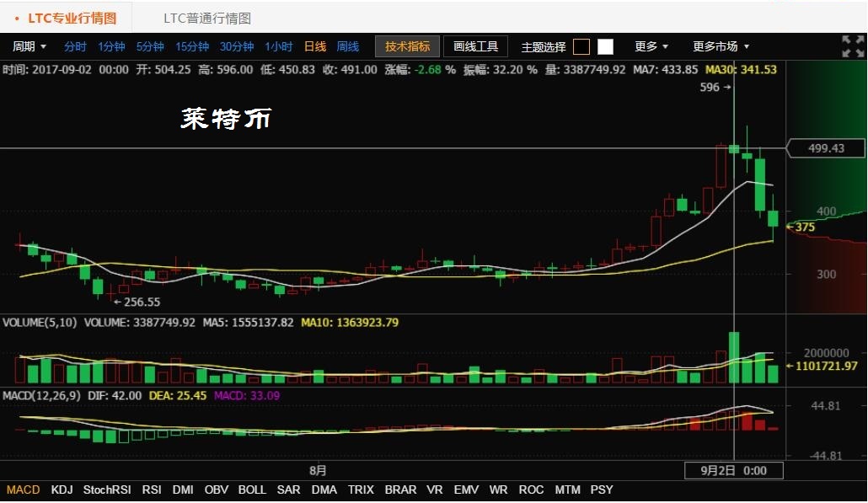Select the MTM indicator

[x=567, y=490]
